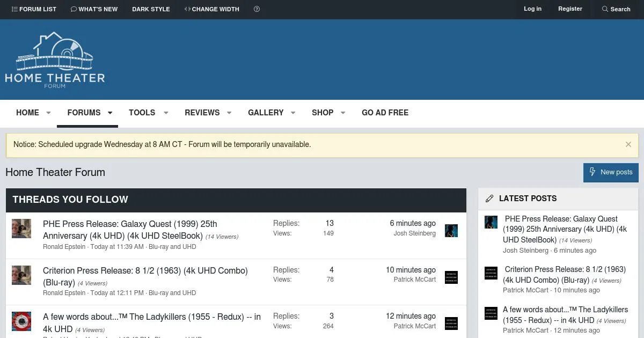Expand the FORUMS dropdown arrow

[110, 113]
